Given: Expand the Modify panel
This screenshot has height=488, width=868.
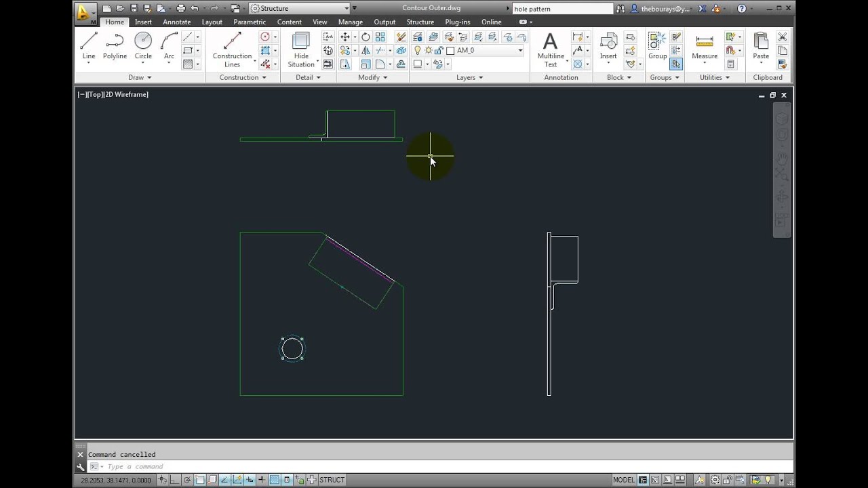Looking at the screenshot, I should (x=372, y=77).
